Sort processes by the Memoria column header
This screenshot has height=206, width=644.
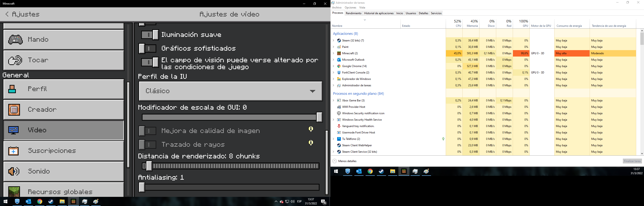point(472,24)
